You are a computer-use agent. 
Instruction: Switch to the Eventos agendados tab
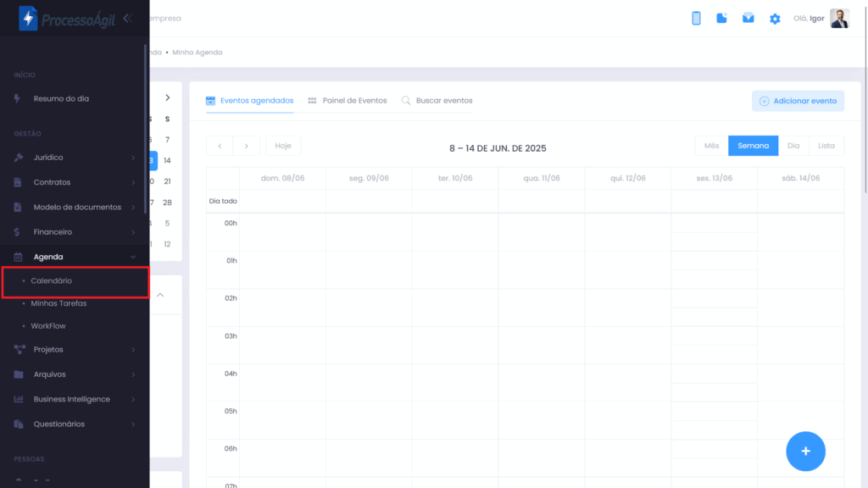pos(250,101)
